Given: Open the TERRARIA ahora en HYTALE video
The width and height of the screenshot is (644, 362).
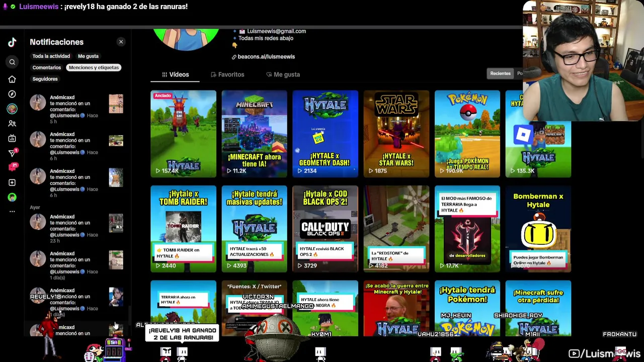Looking at the screenshot, I should tap(183, 308).
